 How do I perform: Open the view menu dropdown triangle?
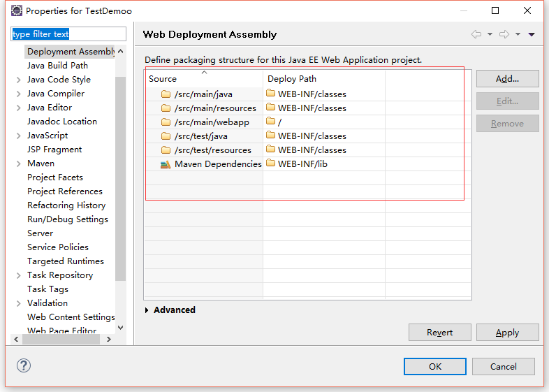tap(532, 34)
